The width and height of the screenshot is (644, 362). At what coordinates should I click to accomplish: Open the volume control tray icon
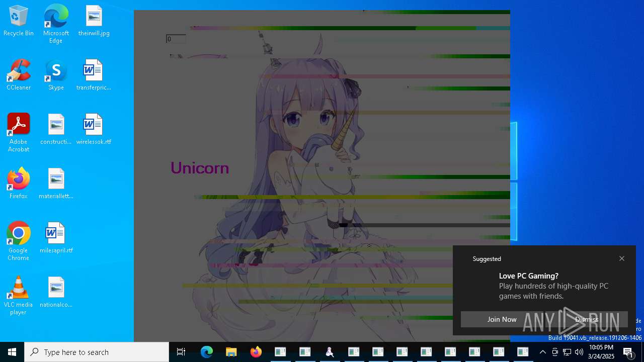579,352
